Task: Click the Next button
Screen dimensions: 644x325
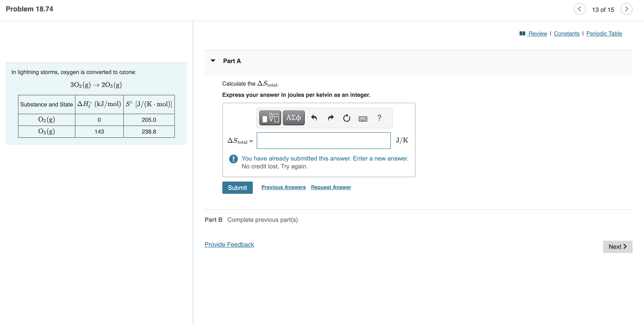Action: click(617, 247)
